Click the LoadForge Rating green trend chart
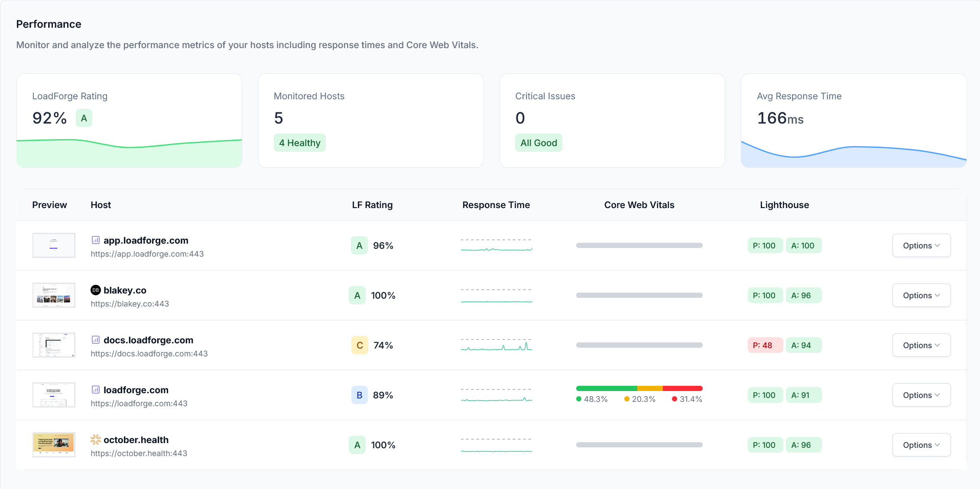The height and width of the screenshot is (489, 980). coord(129,153)
